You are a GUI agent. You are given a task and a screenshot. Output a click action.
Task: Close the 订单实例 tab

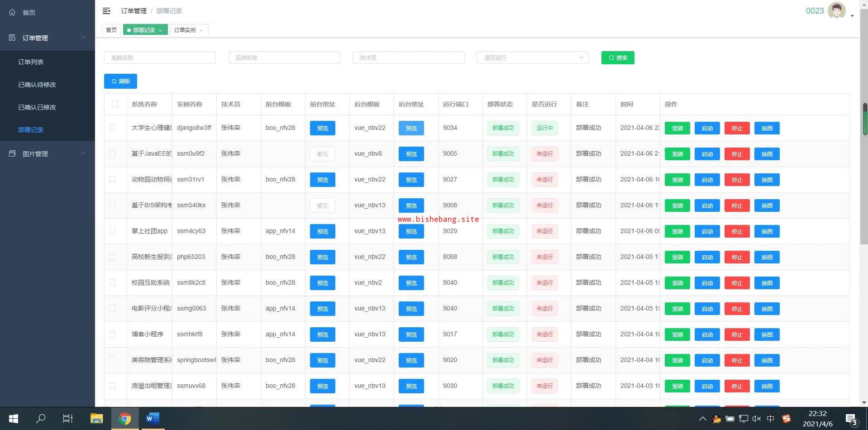201,30
